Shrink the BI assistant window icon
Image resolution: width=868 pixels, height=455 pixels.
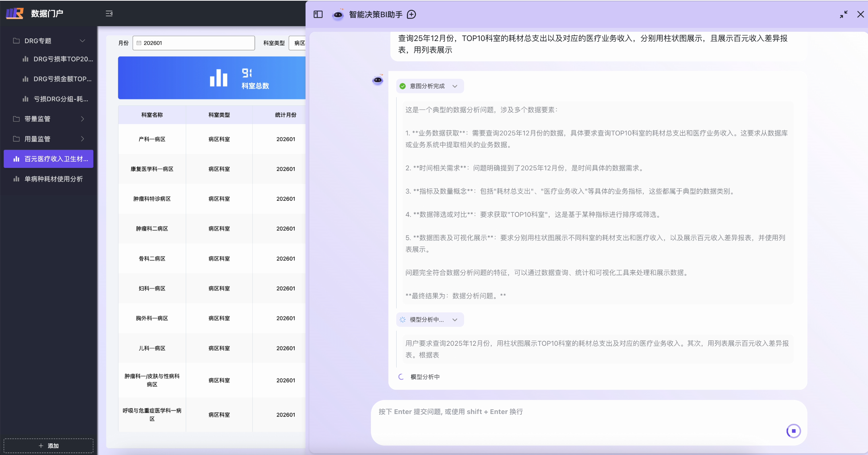pos(843,15)
